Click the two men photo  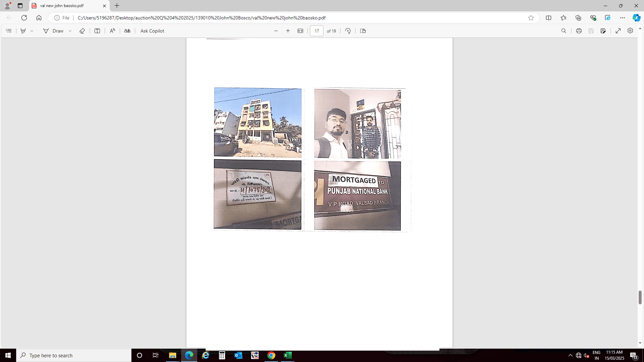358,124
